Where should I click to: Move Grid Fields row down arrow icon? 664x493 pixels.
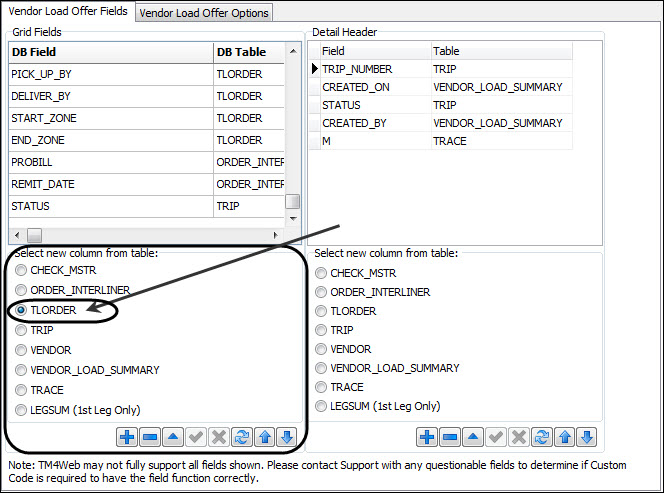coord(287,437)
